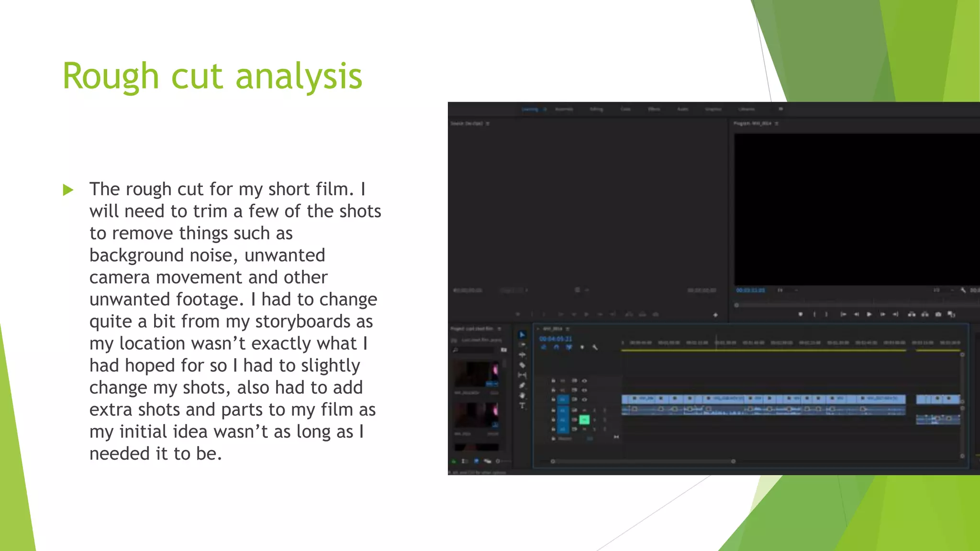
Task: Open timeline wrench display settings
Action: (x=595, y=347)
